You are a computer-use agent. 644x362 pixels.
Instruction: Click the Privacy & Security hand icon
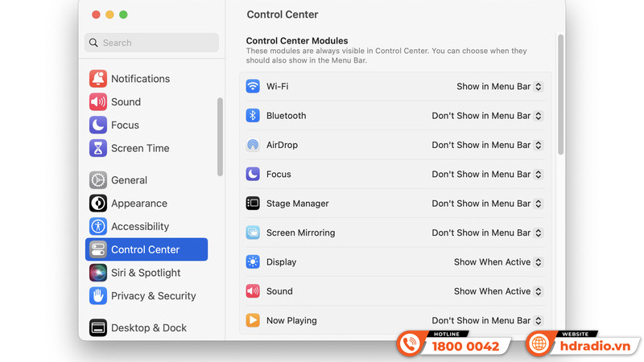pos(98,296)
